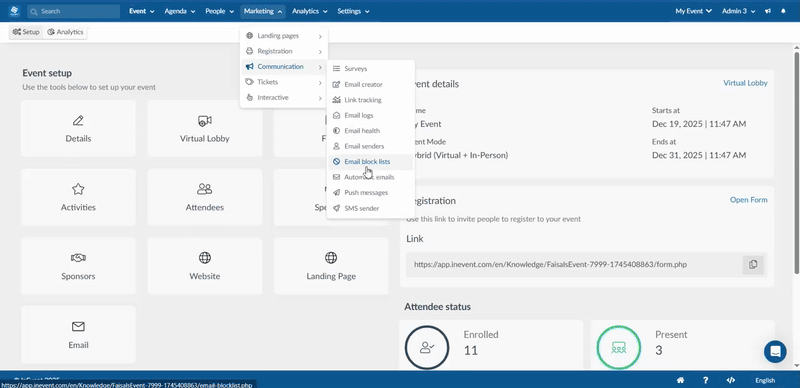Click the InEvent logo icon
The image size is (800, 388).
[14, 11]
